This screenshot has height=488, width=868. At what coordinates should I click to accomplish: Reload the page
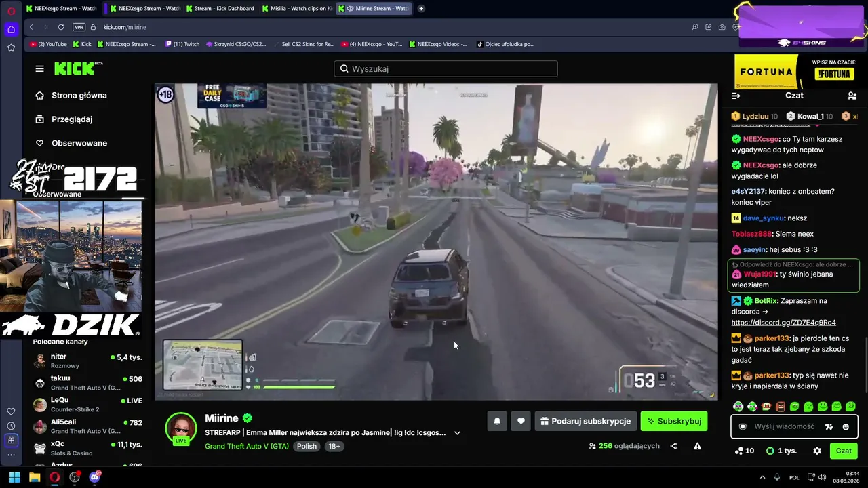[x=61, y=27]
